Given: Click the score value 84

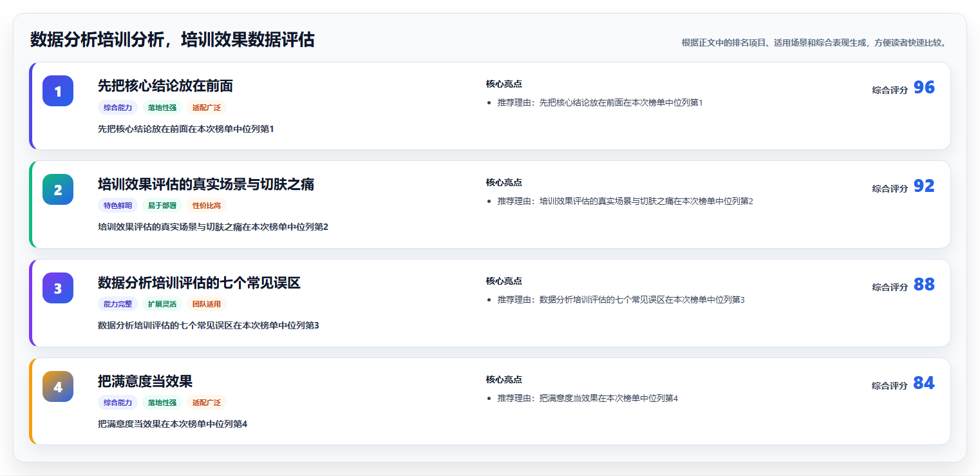Looking at the screenshot, I should click(x=924, y=383).
